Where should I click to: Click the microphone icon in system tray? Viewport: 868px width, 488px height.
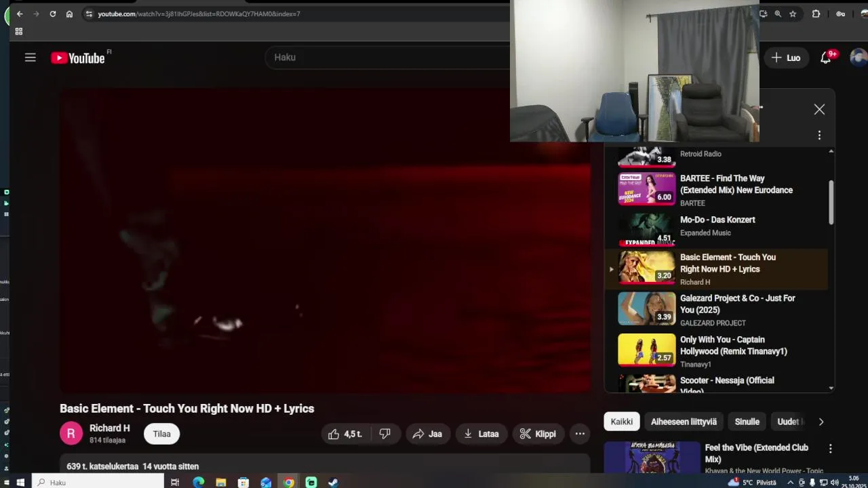[812, 483]
